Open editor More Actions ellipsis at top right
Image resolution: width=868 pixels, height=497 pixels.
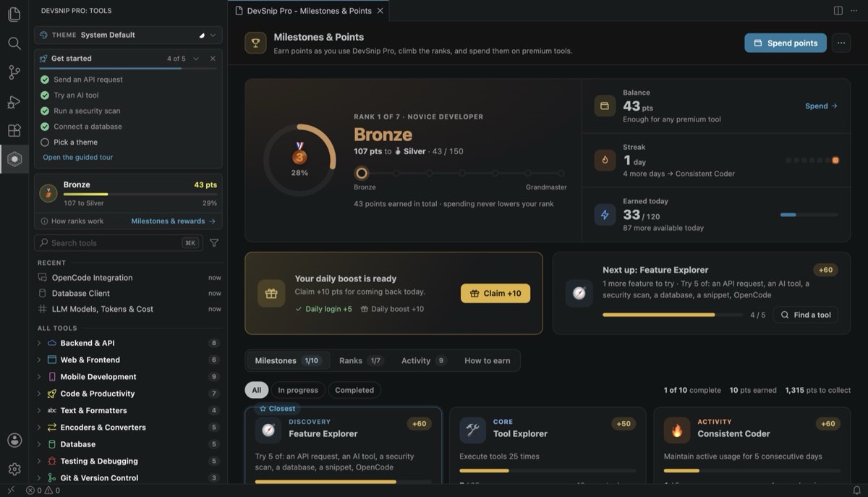coord(855,11)
